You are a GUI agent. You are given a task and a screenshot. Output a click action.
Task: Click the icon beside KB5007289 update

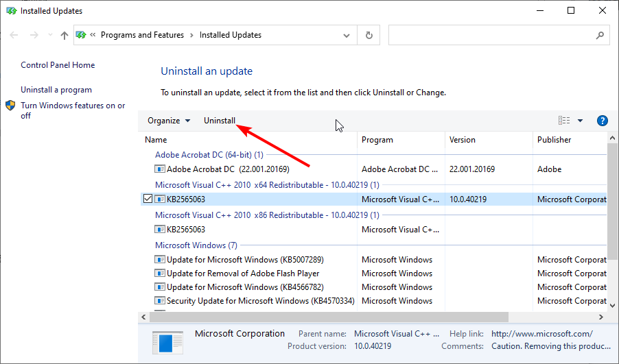click(x=159, y=260)
